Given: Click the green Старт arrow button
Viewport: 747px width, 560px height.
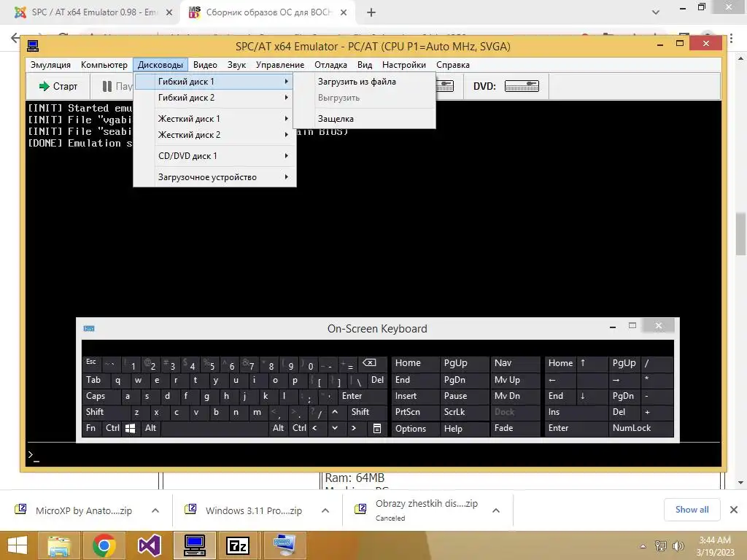Looking at the screenshot, I should (x=58, y=86).
